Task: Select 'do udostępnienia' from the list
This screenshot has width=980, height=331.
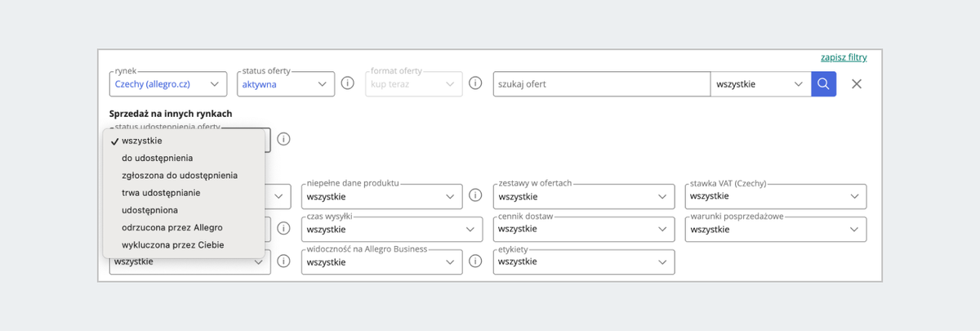Action: pos(158,158)
